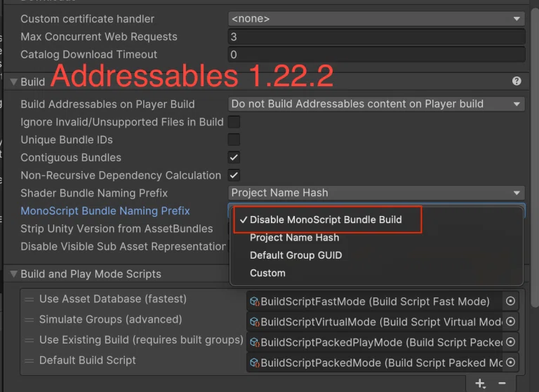
Task: Enable Ignore Invalid/Unsupported Files in Build checkbox
Action: (234, 122)
